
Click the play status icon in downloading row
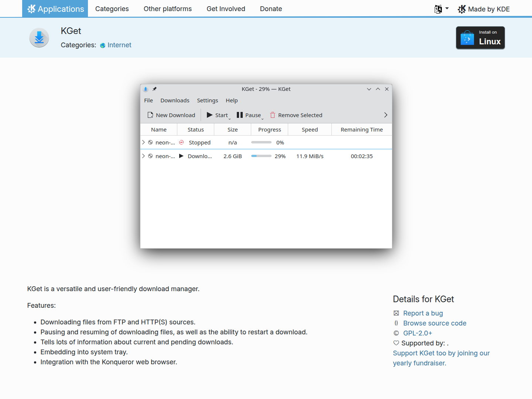[181, 156]
